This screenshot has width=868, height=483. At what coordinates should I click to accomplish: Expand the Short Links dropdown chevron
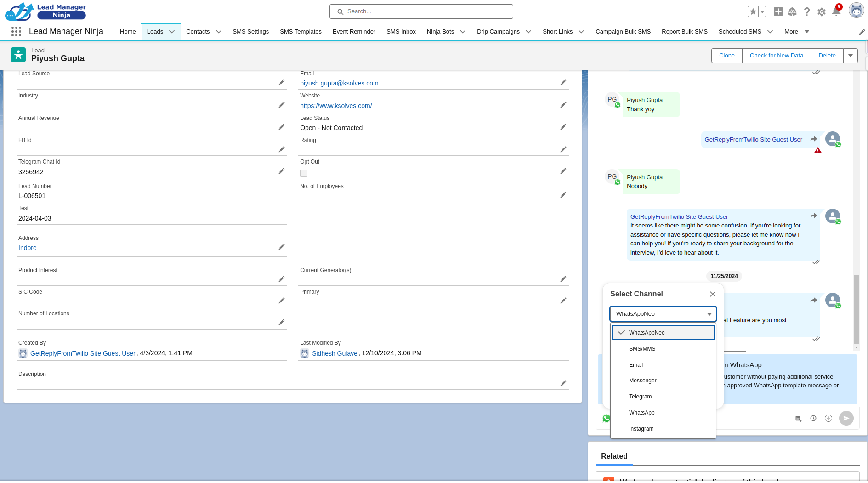click(x=581, y=32)
